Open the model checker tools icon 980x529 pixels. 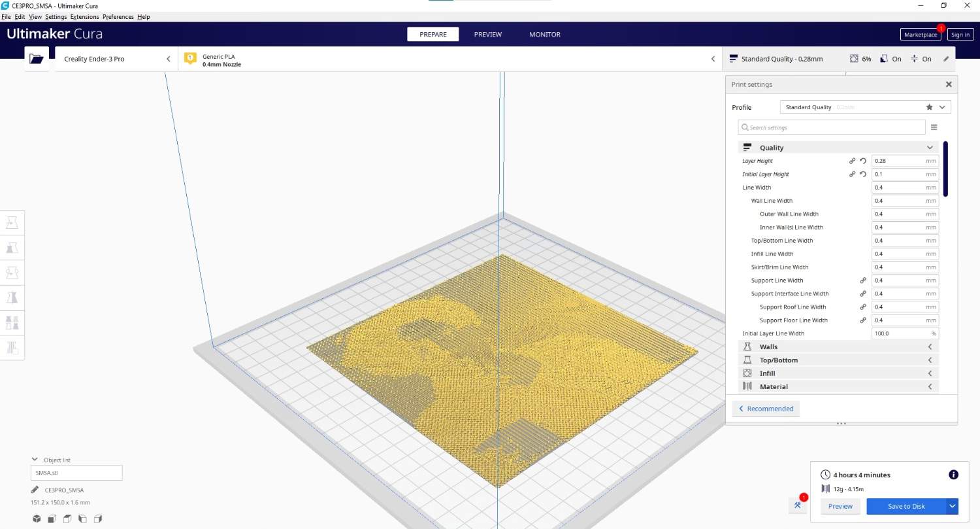click(798, 505)
